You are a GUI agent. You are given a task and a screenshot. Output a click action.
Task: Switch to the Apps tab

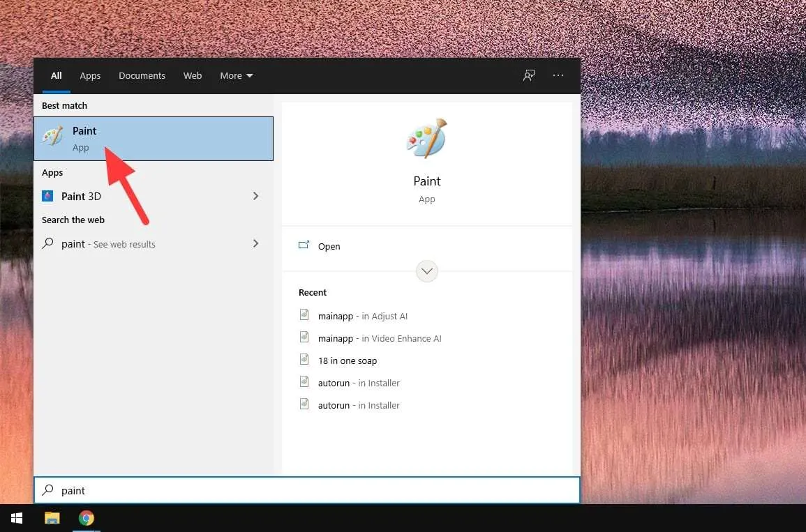(x=90, y=75)
